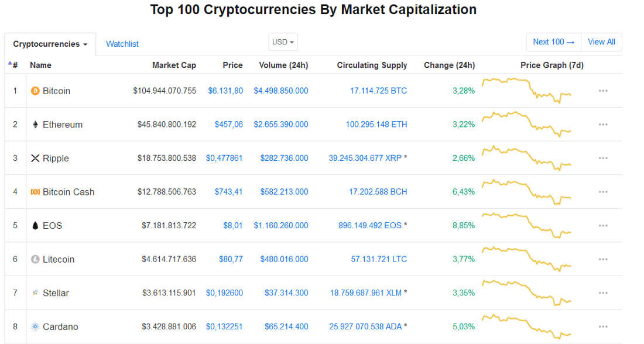This screenshot has width=644, height=344.
Task: Select the Cryptocurrencies tab
Action: (x=50, y=44)
